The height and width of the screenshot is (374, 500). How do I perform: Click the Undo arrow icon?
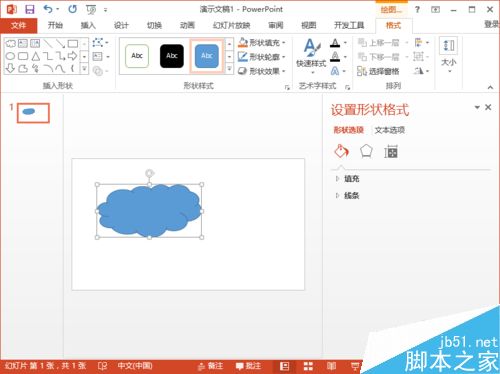[x=48, y=9]
